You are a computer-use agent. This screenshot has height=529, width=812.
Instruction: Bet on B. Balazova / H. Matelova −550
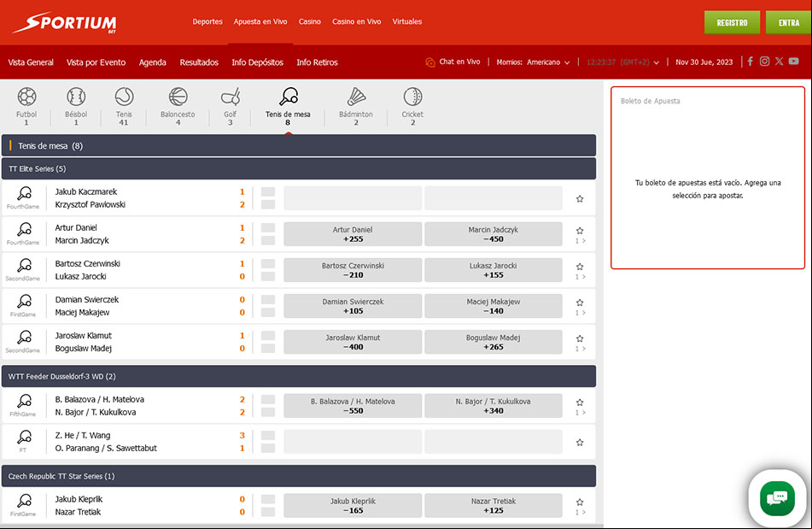(x=353, y=406)
